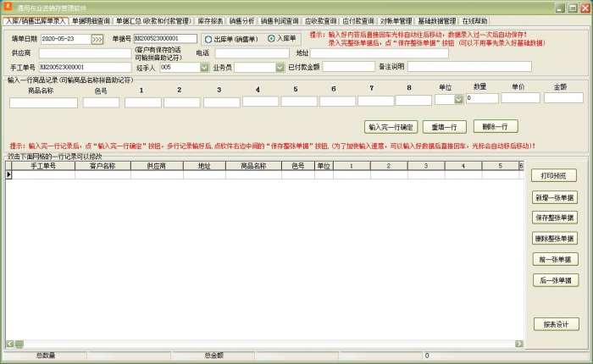
Task: Click the 客户名称 grid column header
Action: (103, 166)
